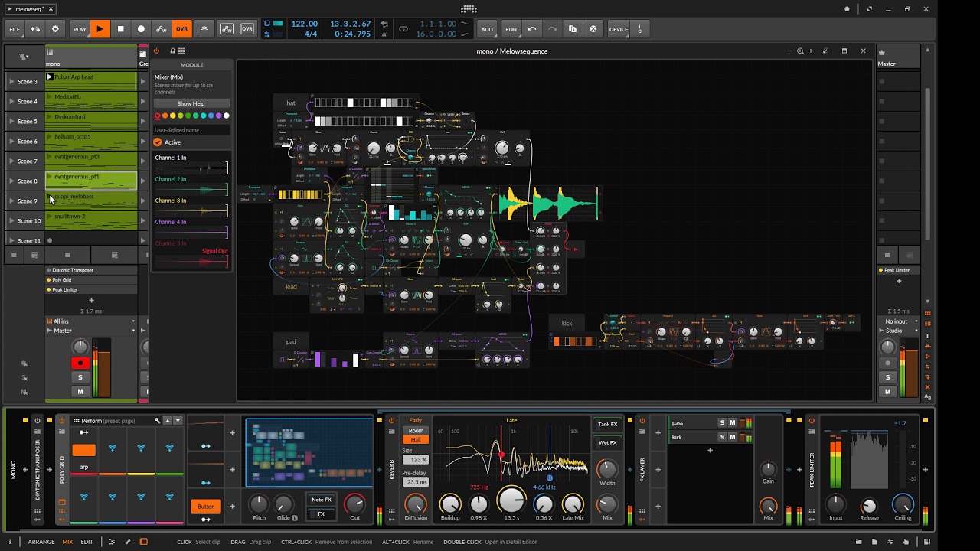The width and height of the screenshot is (980, 551).
Task: Click the document icon in bottom-right bar
Action: 875,542
